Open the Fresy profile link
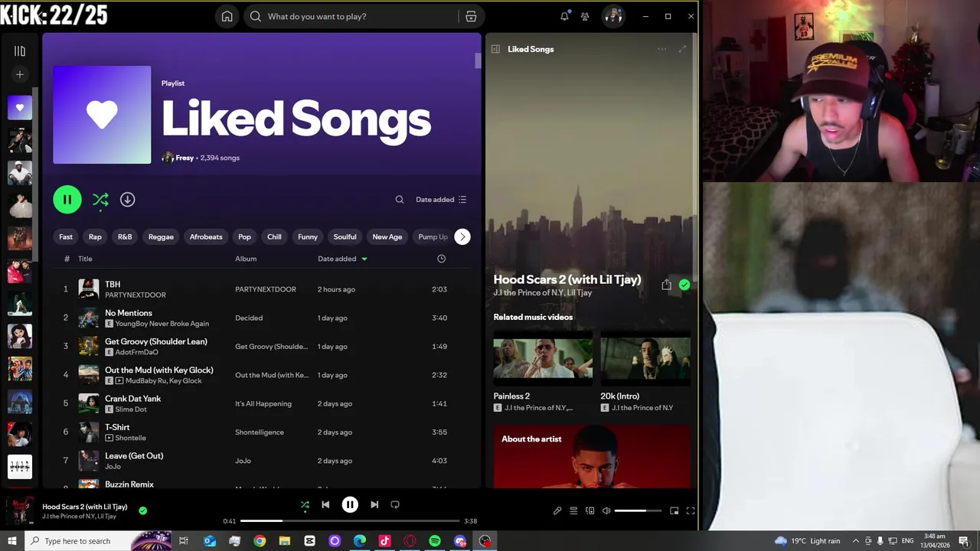Viewport: 980px width, 551px height. tap(185, 158)
